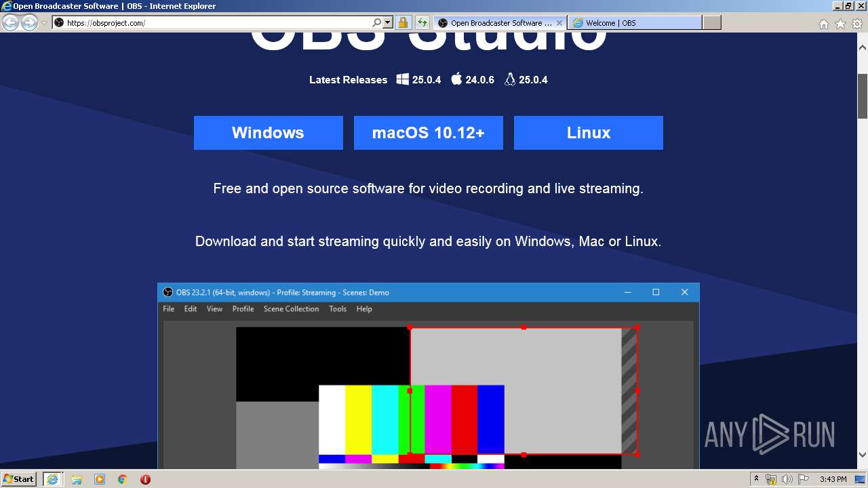
Task: Go back with the browser Back arrow
Action: click(x=11, y=23)
